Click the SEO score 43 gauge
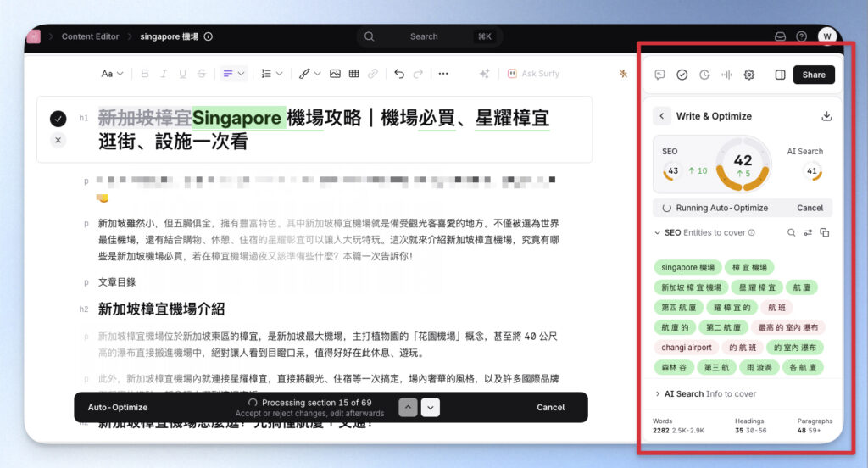Viewport: 868px width, 468px height. pos(672,171)
